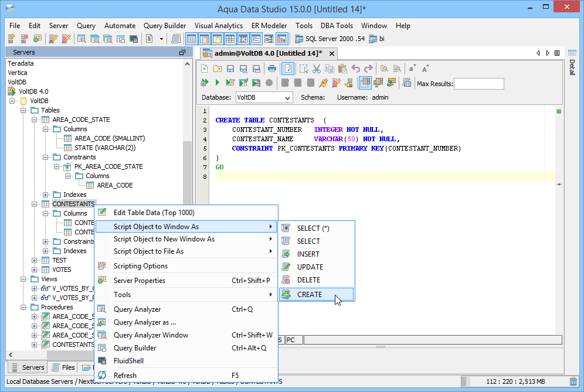Image resolution: width=584 pixels, height=392 pixels.
Task: Click the Cut scissors icon in editor toolbar
Action: [x=316, y=69]
